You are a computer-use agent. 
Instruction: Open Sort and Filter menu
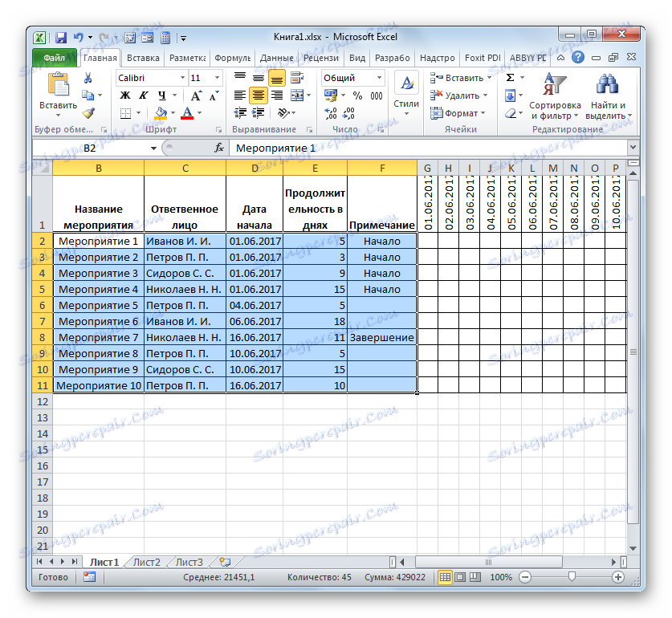(555, 96)
